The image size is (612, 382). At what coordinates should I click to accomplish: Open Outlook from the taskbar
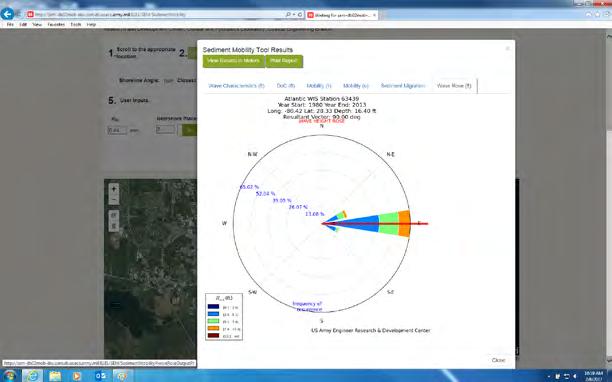click(100, 376)
